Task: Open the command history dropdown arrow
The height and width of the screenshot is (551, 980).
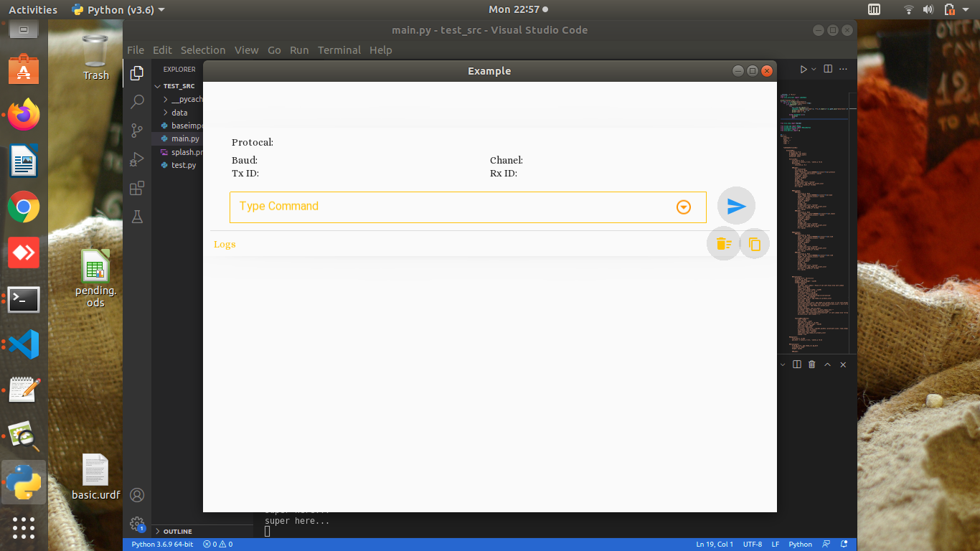Action: (x=682, y=207)
